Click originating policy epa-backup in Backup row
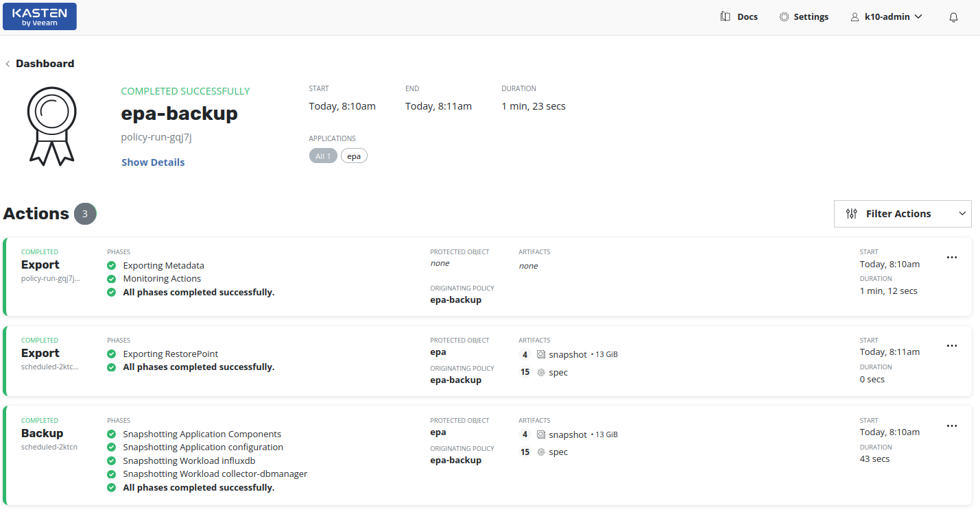Screen dimensions: 980x516 pos(456,460)
